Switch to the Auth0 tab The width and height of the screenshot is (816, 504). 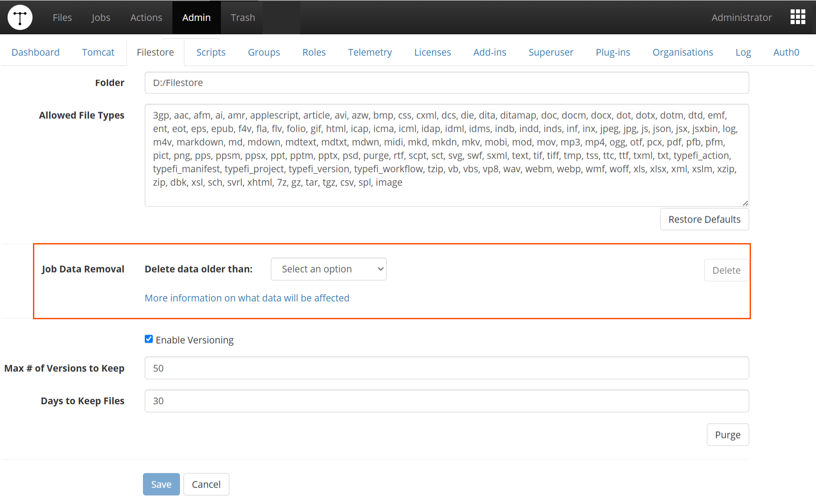(x=786, y=52)
